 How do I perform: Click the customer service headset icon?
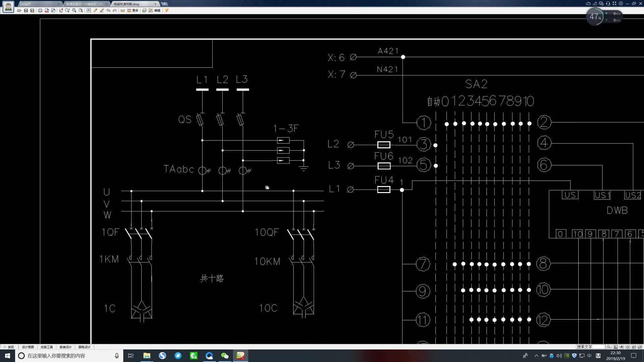click(608, 3)
